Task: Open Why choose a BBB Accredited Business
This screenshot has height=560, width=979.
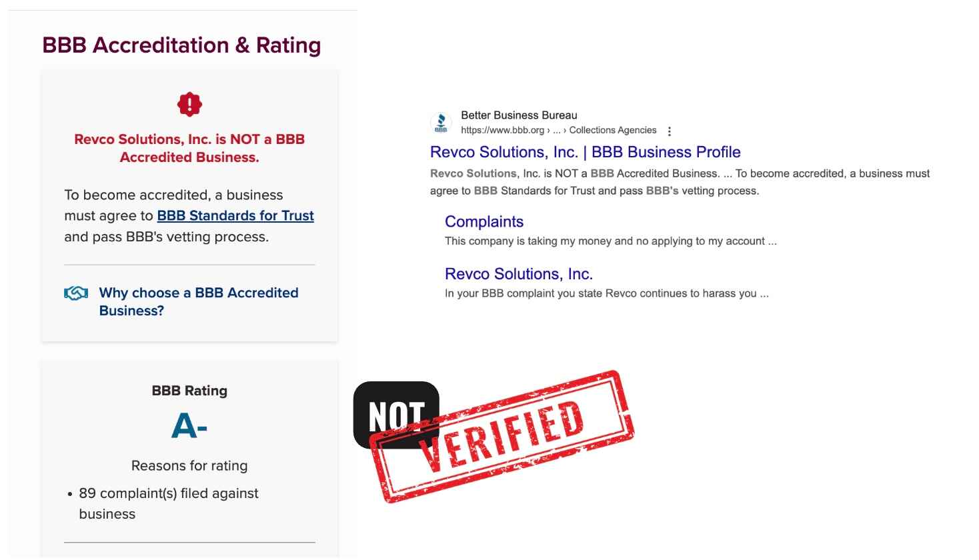Action: 199,301
